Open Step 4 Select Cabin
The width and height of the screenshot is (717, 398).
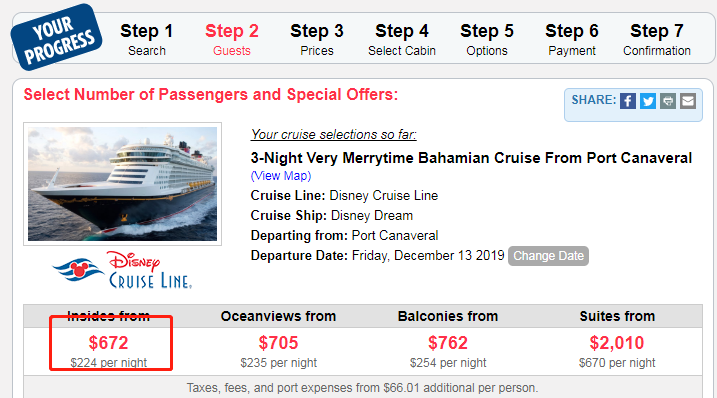point(402,40)
